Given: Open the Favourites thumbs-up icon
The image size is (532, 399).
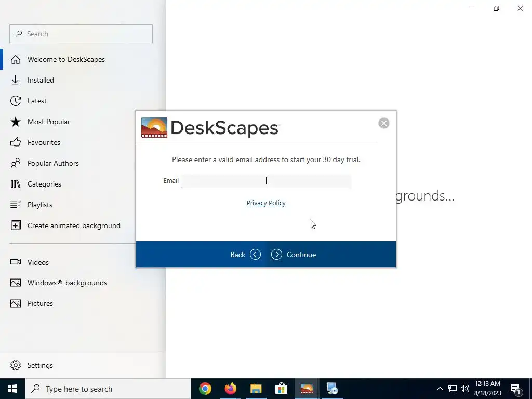Looking at the screenshot, I should coord(16,142).
